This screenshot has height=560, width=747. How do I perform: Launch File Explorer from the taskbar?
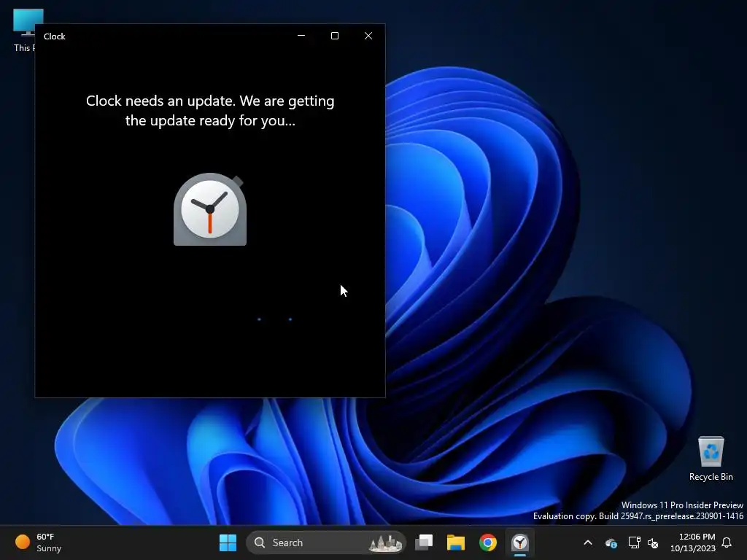click(x=456, y=542)
